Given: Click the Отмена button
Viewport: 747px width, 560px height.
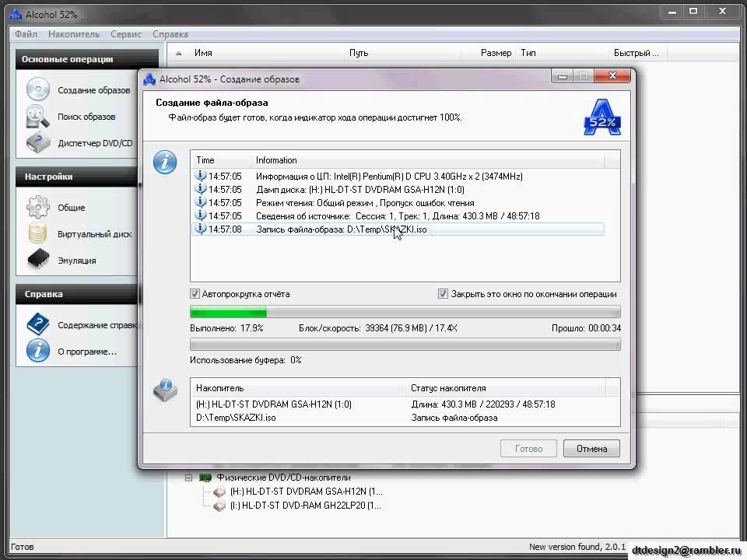Looking at the screenshot, I should pyautogui.click(x=591, y=449).
